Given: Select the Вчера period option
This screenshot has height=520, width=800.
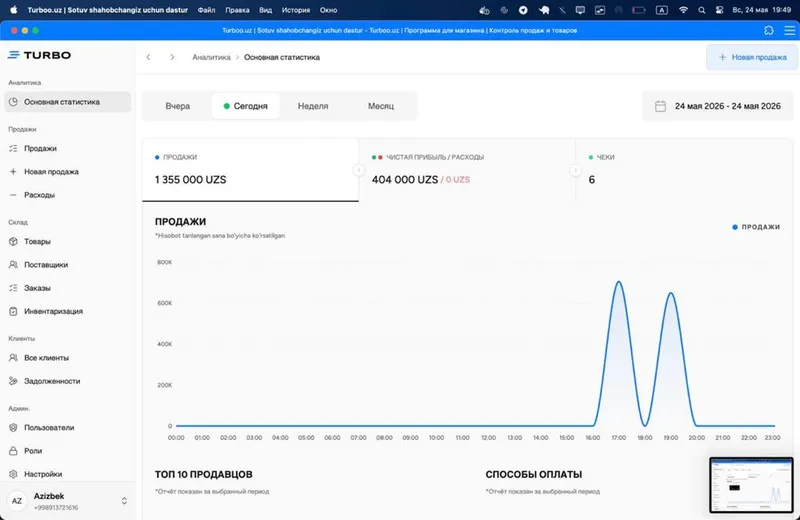Looking at the screenshot, I should 178,106.
